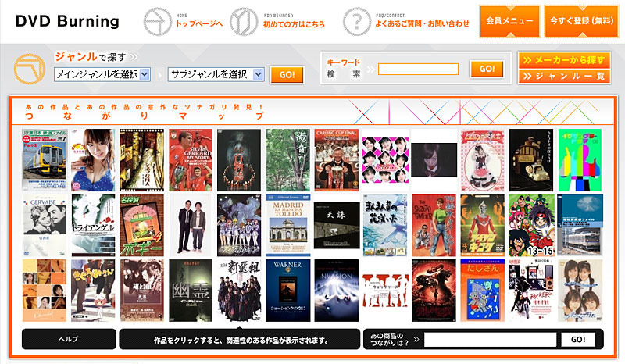The width and height of the screenshot is (625, 364).
Task: Select the Carling Cup Final DVD cover
Action: tap(337, 160)
